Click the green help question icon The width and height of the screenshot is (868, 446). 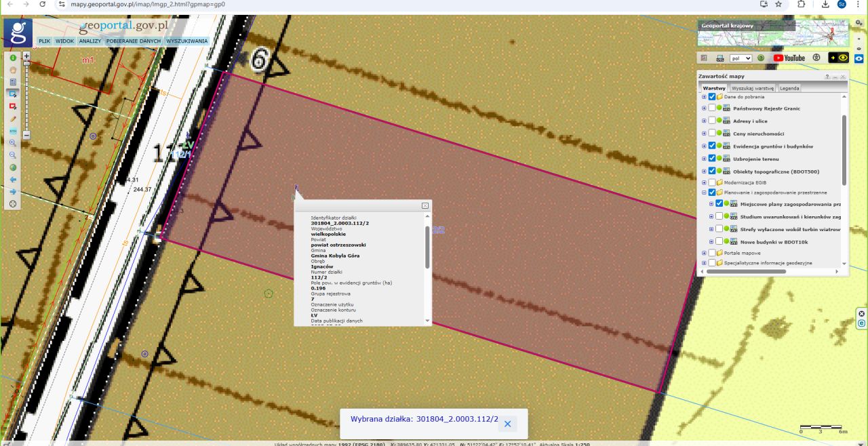click(x=761, y=58)
